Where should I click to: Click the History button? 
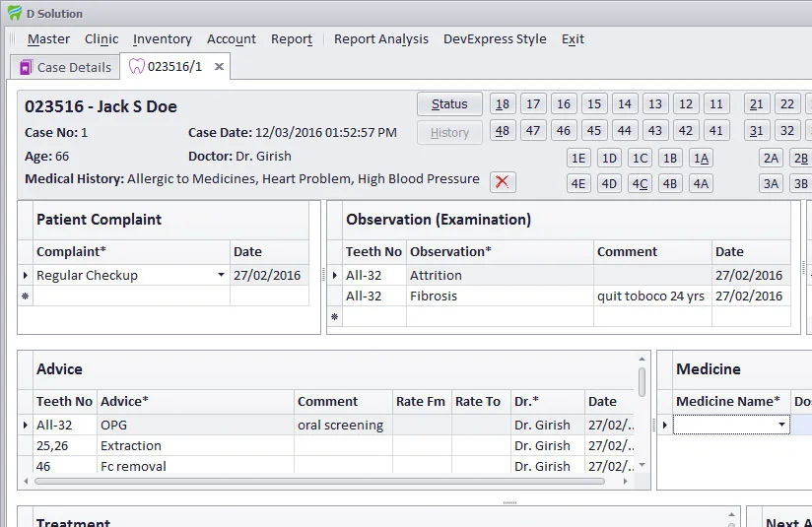(x=449, y=132)
